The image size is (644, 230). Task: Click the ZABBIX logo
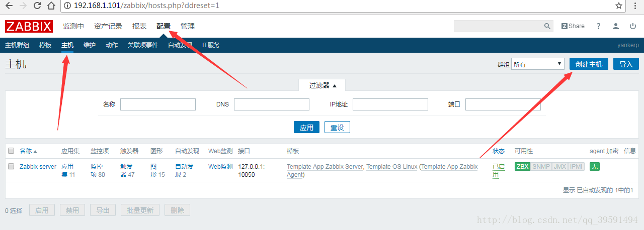pyautogui.click(x=29, y=26)
